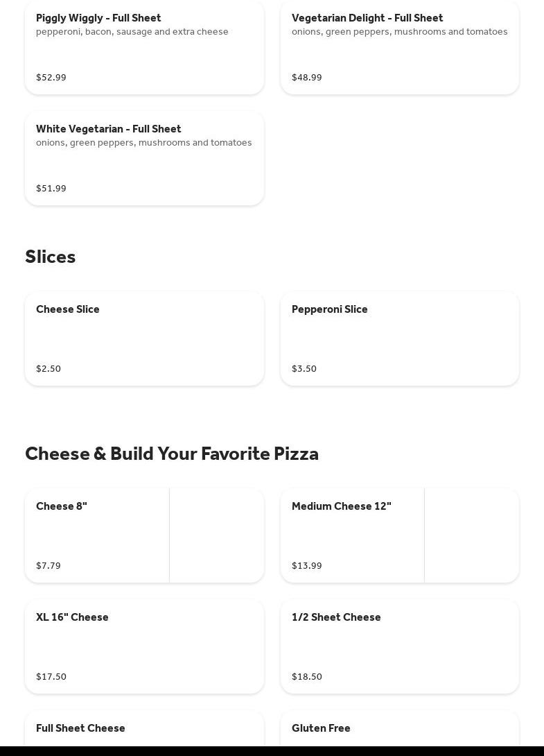Click the $48.99 price on Vegetarian Delight
The width and height of the screenshot is (544, 756).
tap(307, 78)
